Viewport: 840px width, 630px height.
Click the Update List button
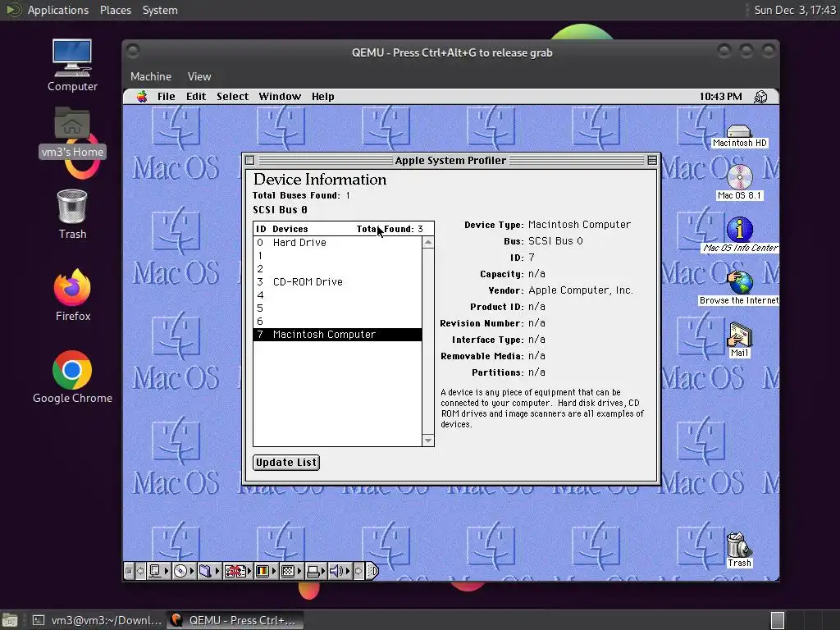(286, 463)
